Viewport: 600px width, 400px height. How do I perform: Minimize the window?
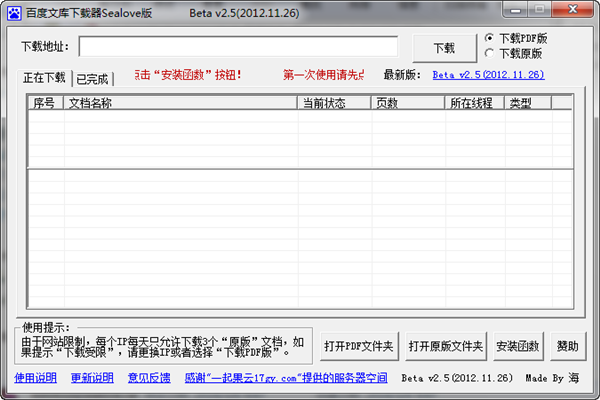click(515, 10)
